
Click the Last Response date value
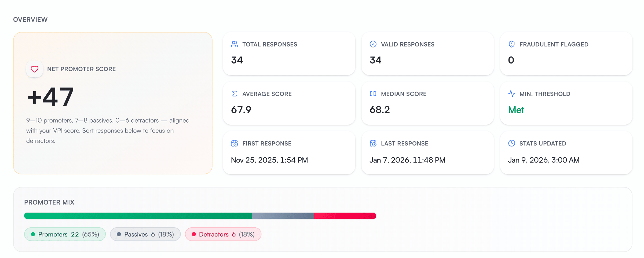[407, 160]
